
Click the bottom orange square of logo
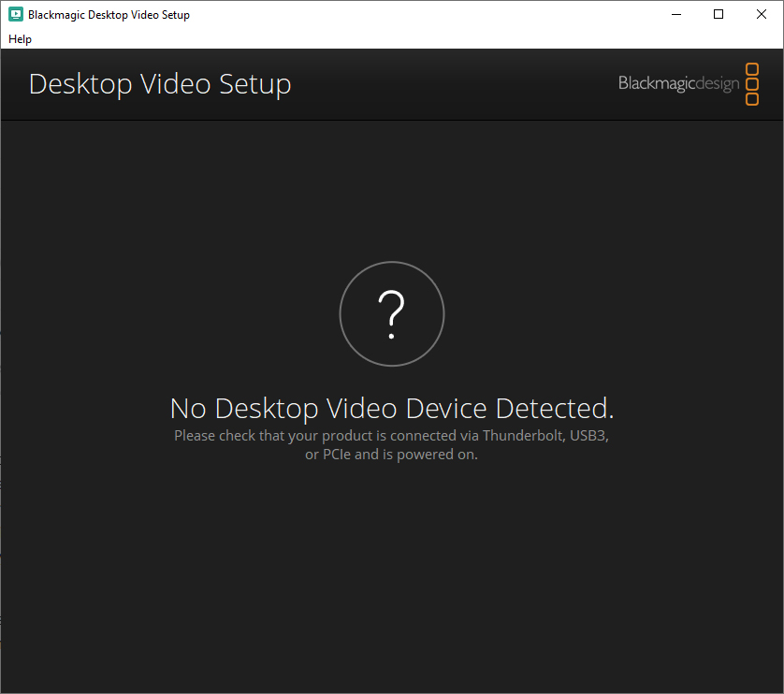point(752,99)
